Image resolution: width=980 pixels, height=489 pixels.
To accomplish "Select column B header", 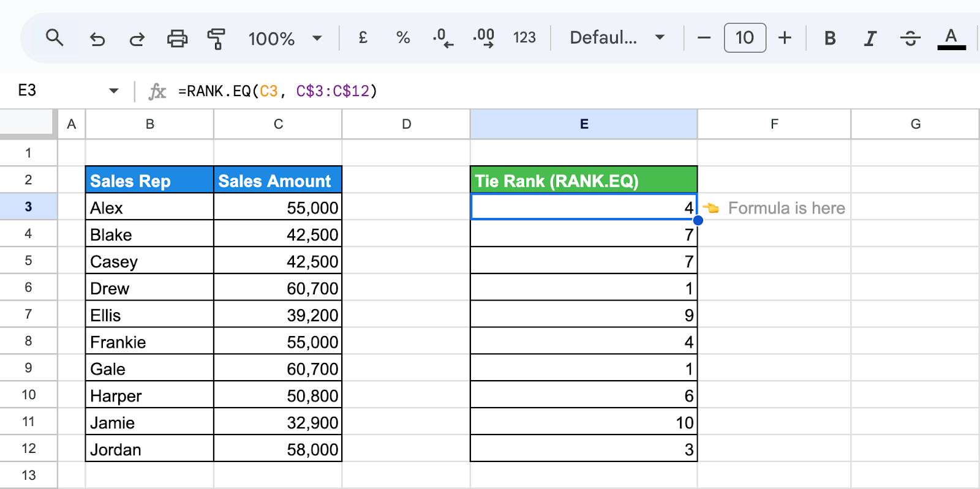I will coord(149,124).
